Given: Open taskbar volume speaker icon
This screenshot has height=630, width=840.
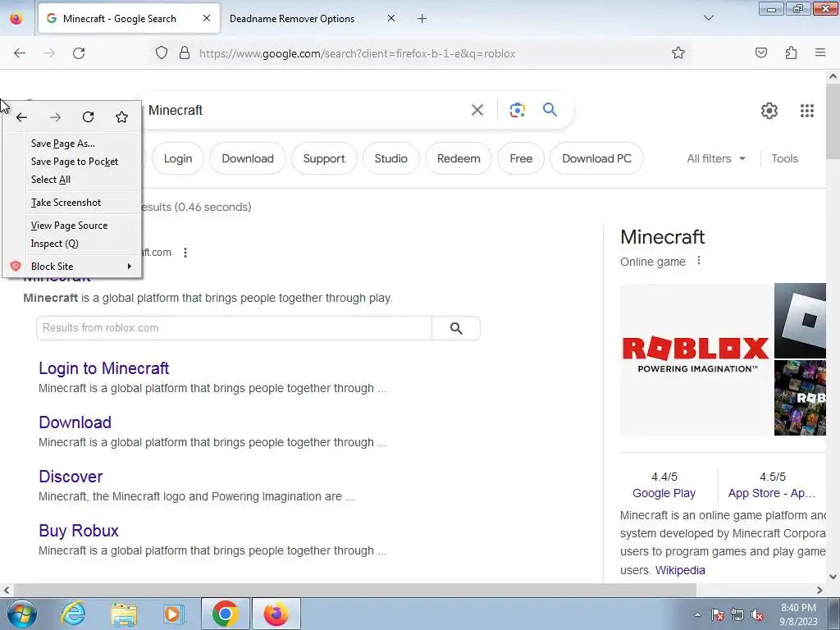Looking at the screenshot, I should (756, 614).
